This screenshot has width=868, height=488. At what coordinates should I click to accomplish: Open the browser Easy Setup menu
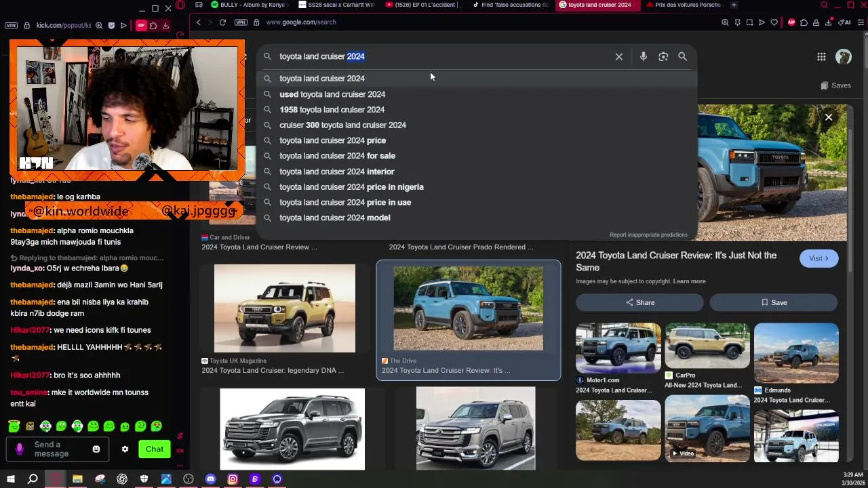click(861, 22)
